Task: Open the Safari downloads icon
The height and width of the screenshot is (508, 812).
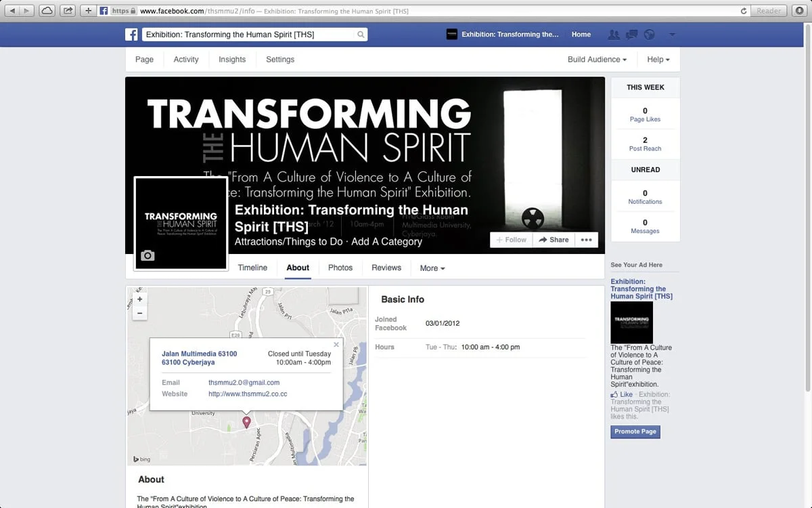Action: click(799, 11)
